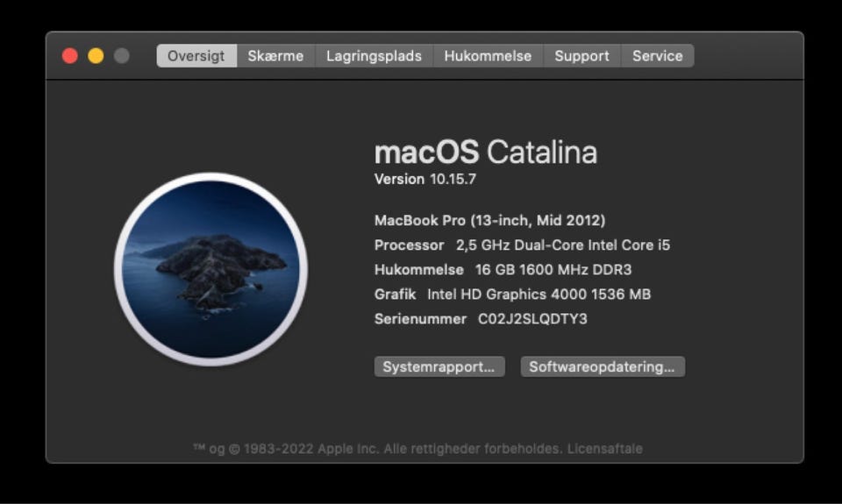Click graphics value Intel HD Graphics 4000 1536 MB
842x504 pixels.
pyautogui.click(x=539, y=295)
